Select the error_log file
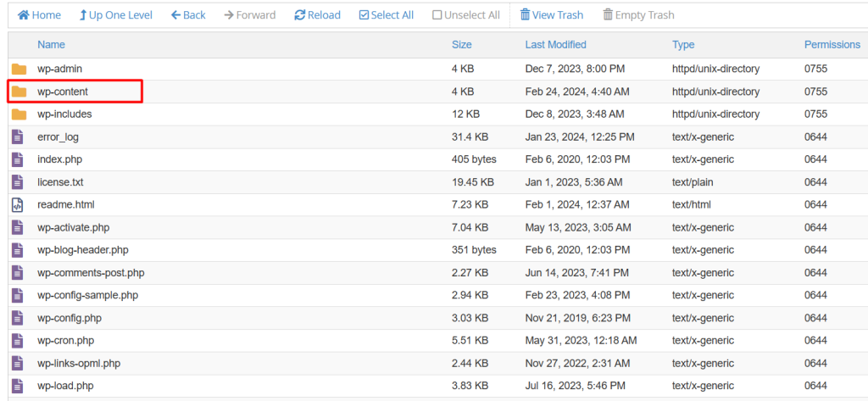This screenshot has height=401, width=868. click(58, 136)
